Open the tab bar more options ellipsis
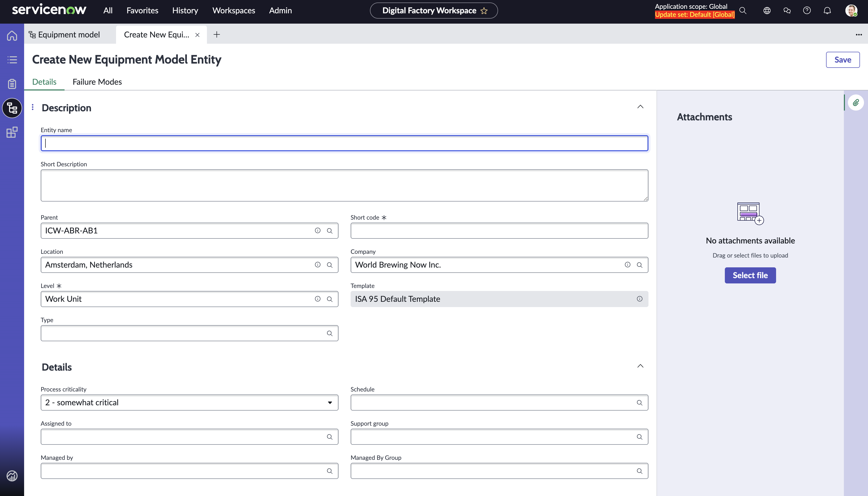The width and height of the screenshot is (868, 496). click(x=859, y=34)
